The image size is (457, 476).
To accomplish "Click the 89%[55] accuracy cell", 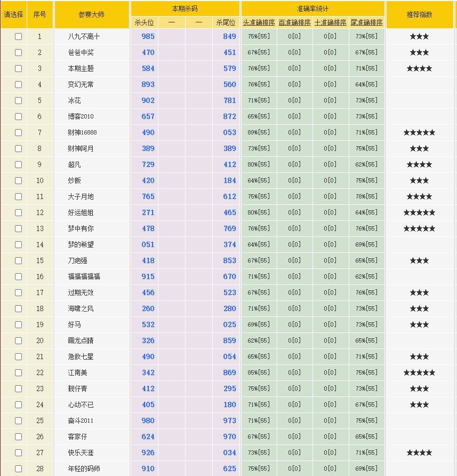I will 259,132.
